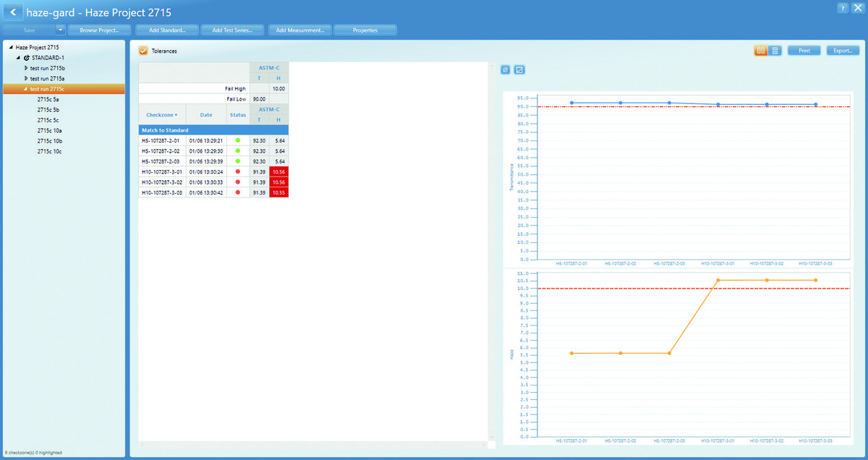868x460 pixels.
Task: Collapse test run 2715c
Action: (26, 88)
